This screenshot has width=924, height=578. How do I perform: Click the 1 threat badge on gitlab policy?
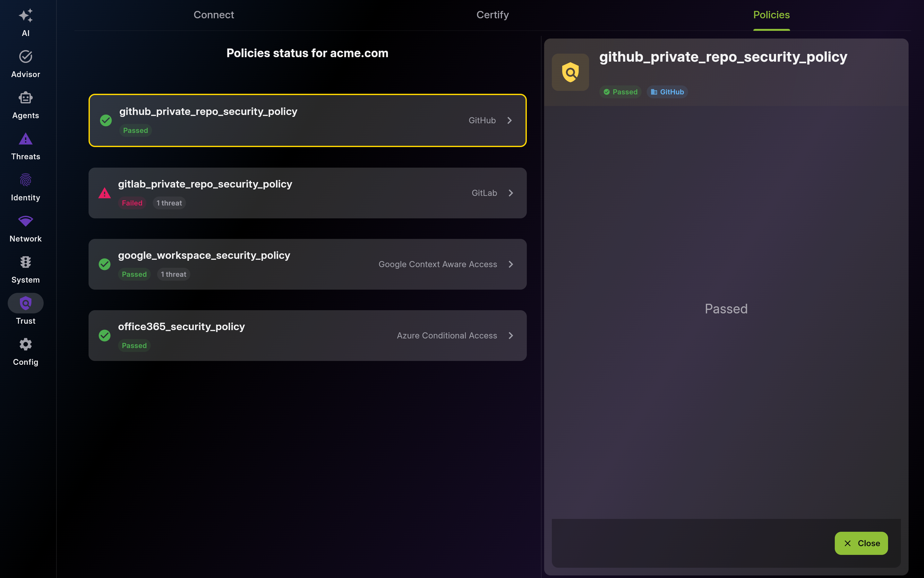tap(169, 203)
